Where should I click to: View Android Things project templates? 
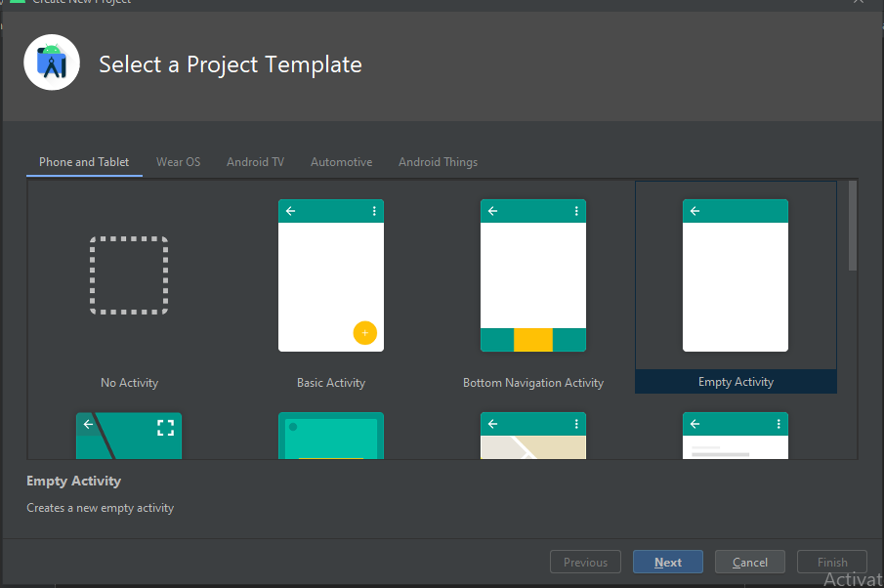pyautogui.click(x=438, y=162)
